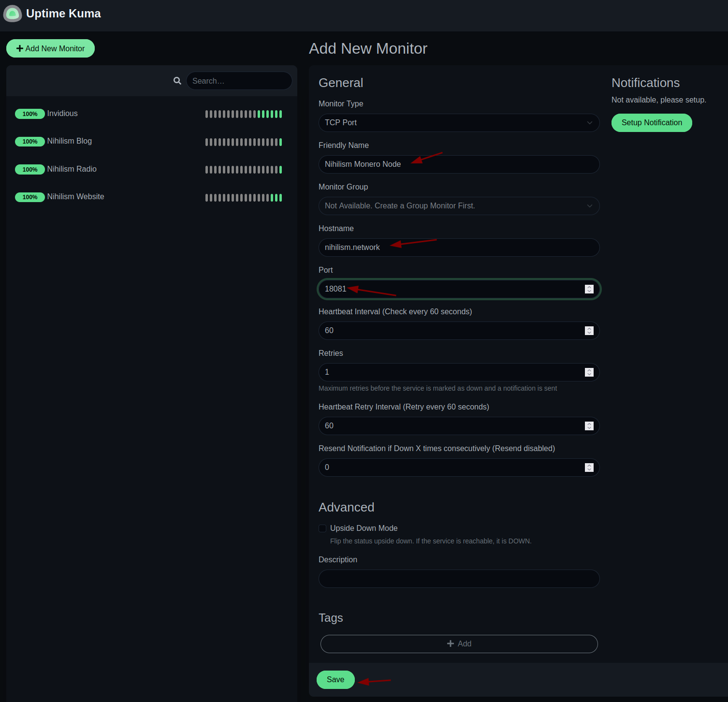Select the Nihilism Blog monitor
The height and width of the screenshot is (702, 728).
click(x=152, y=142)
